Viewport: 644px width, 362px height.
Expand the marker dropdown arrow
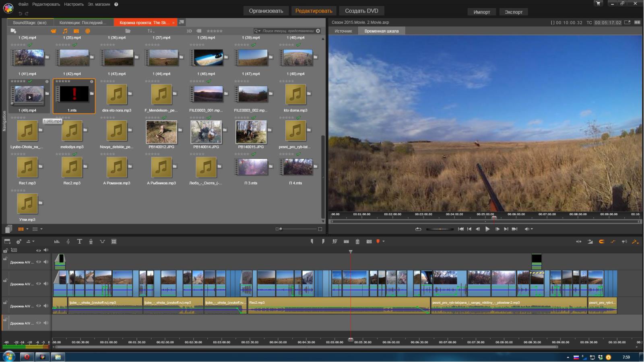pyautogui.click(x=384, y=241)
